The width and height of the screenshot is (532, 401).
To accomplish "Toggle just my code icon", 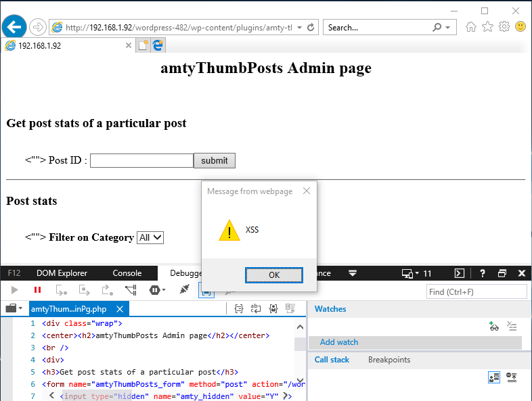I will point(273,308).
